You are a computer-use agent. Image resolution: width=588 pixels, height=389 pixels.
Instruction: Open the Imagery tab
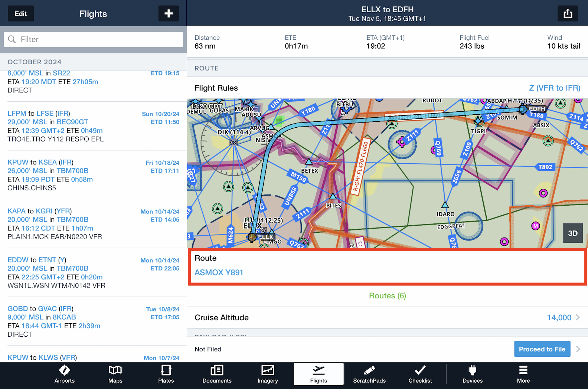[268, 374]
